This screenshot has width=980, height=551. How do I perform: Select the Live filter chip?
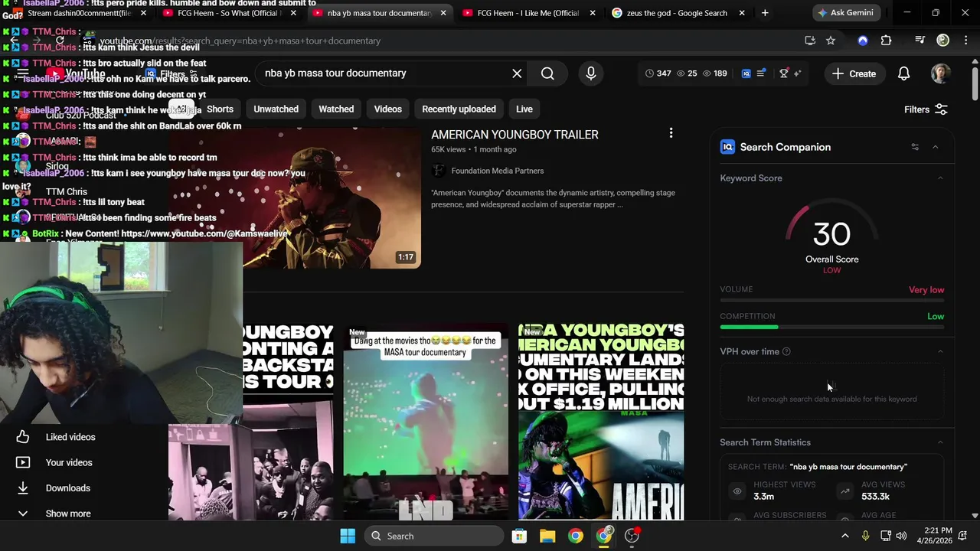coord(524,109)
